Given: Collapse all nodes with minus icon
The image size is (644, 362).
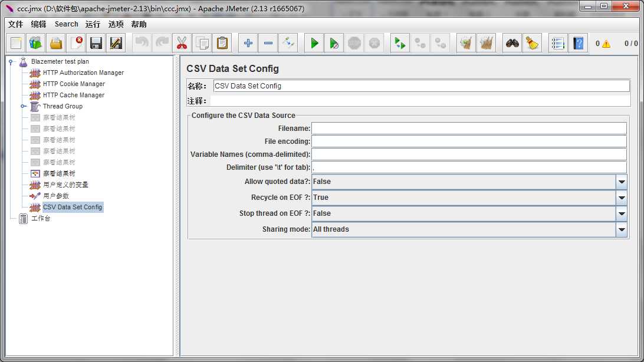Looking at the screenshot, I should (x=268, y=43).
